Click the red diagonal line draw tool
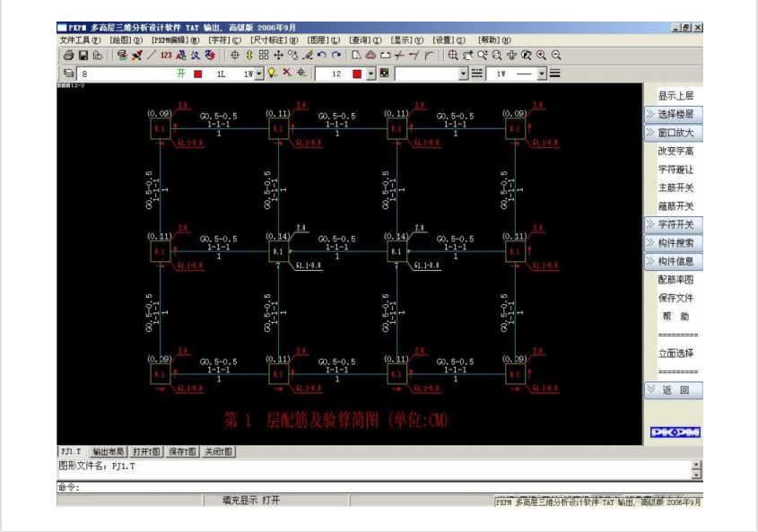 (x=152, y=55)
